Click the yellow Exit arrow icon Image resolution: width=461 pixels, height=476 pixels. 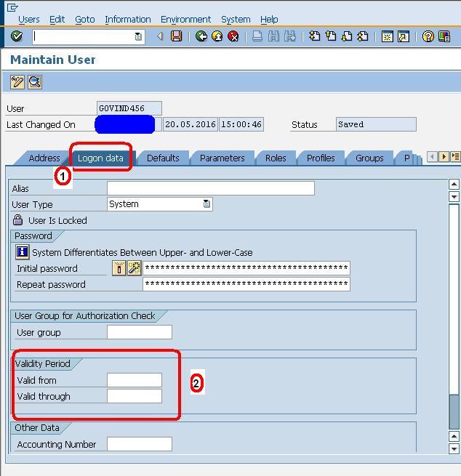tap(217, 36)
